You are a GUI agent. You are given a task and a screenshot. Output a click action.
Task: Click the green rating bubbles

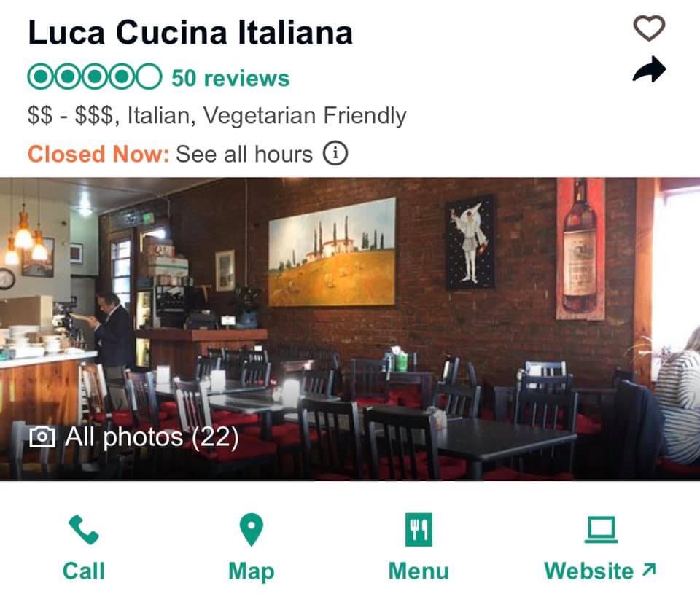[95, 77]
